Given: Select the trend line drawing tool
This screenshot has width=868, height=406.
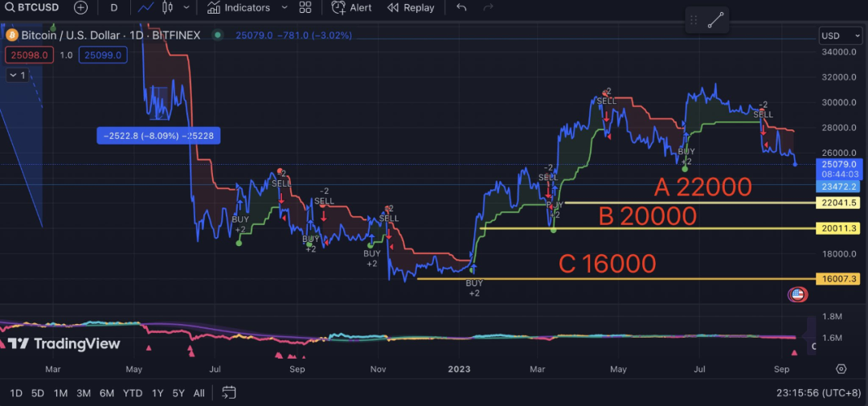Looking at the screenshot, I should point(715,21).
